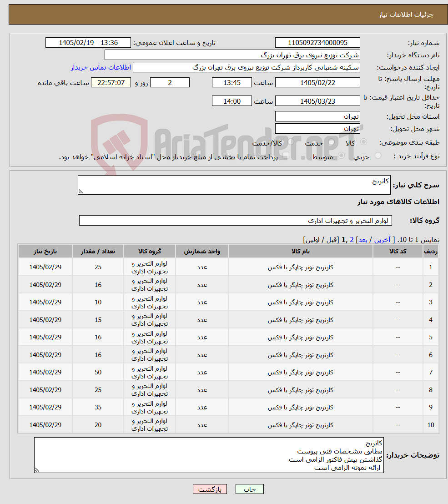Click the گروه کالا column header
The image size is (448, 504).
click(150, 252)
